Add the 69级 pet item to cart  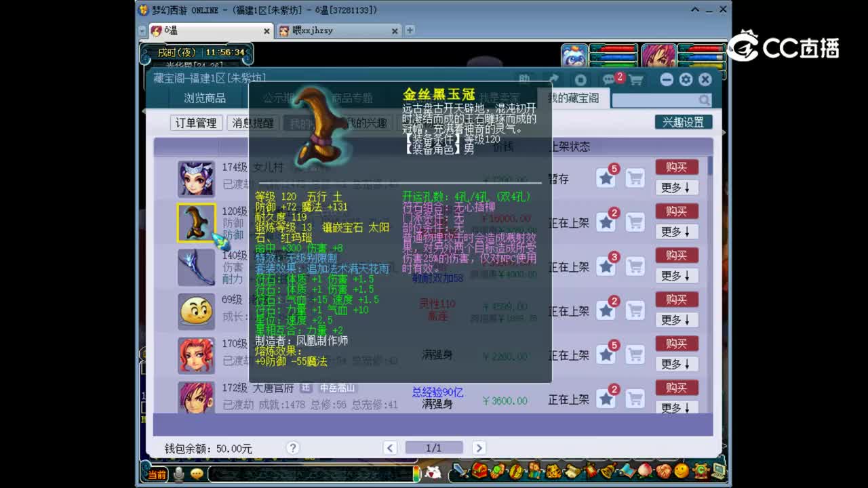pos(635,310)
